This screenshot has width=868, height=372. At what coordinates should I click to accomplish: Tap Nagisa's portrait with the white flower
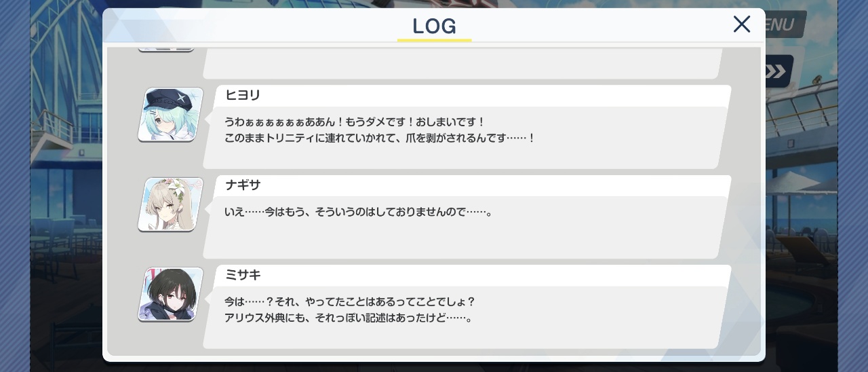[x=171, y=204]
